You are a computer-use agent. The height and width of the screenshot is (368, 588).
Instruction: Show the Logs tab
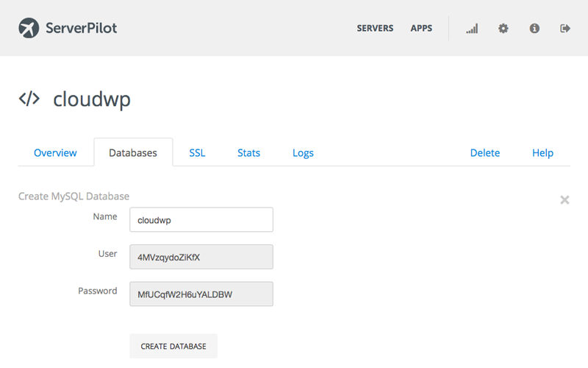click(303, 153)
